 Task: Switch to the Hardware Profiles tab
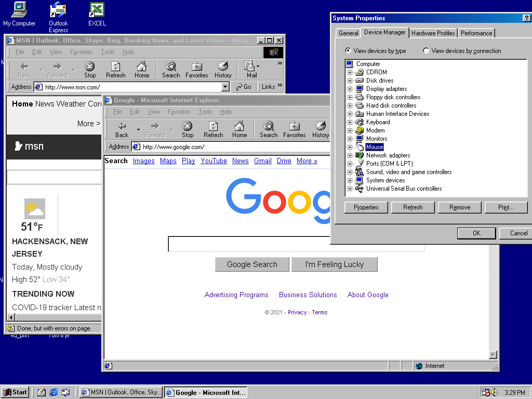[x=433, y=33]
